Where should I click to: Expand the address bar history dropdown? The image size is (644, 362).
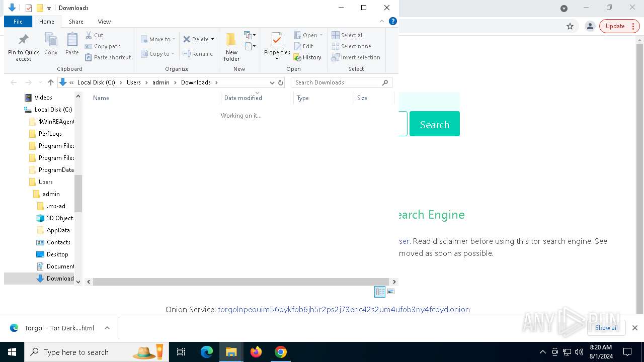272,82
